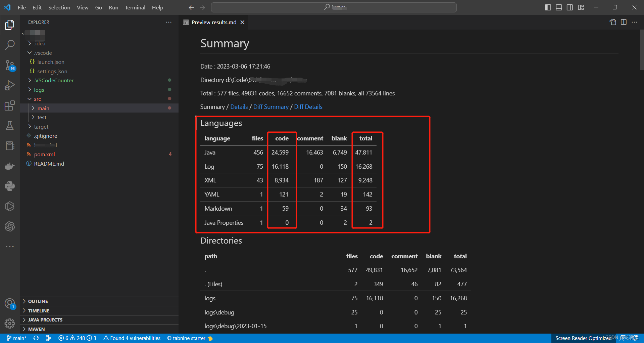The image size is (644, 343).
Task: Open Source Control view with 93 badge
Action: [10, 65]
